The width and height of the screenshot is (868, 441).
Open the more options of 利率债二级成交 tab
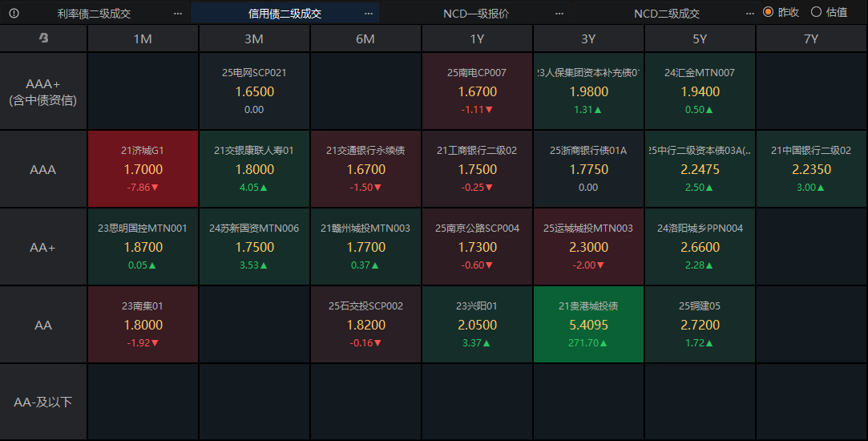pyautogui.click(x=177, y=13)
